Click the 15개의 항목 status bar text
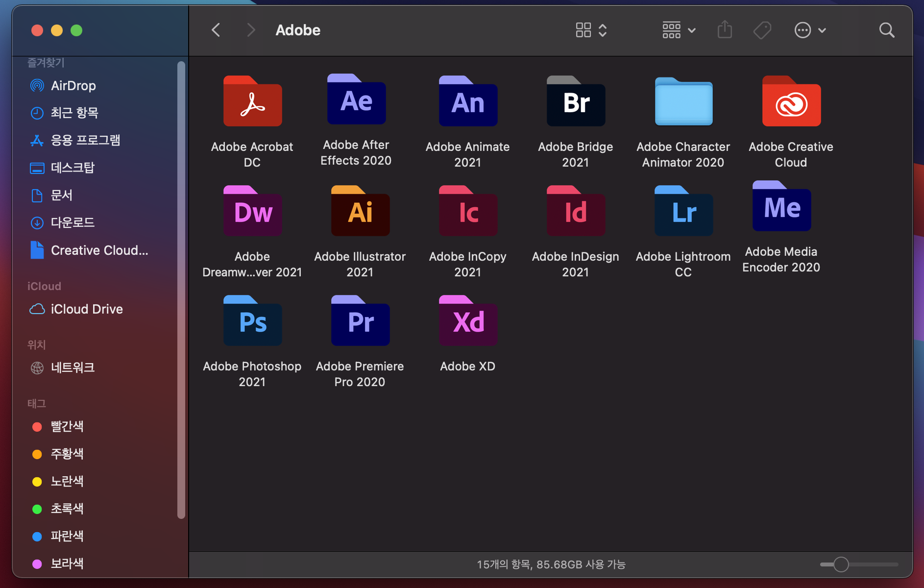This screenshot has width=924, height=588. click(551, 564)
